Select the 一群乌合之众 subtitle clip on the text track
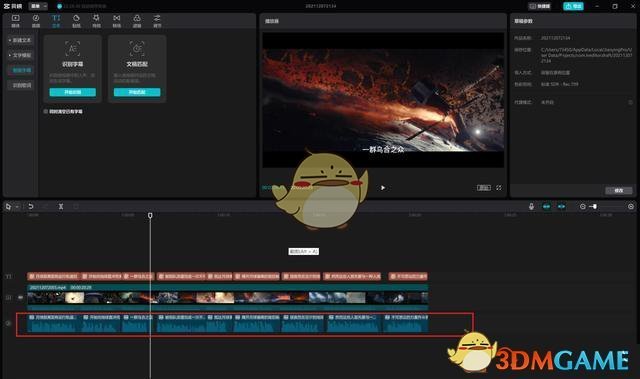The height and width of the screenshot is (379, 640). coord(138,276)
